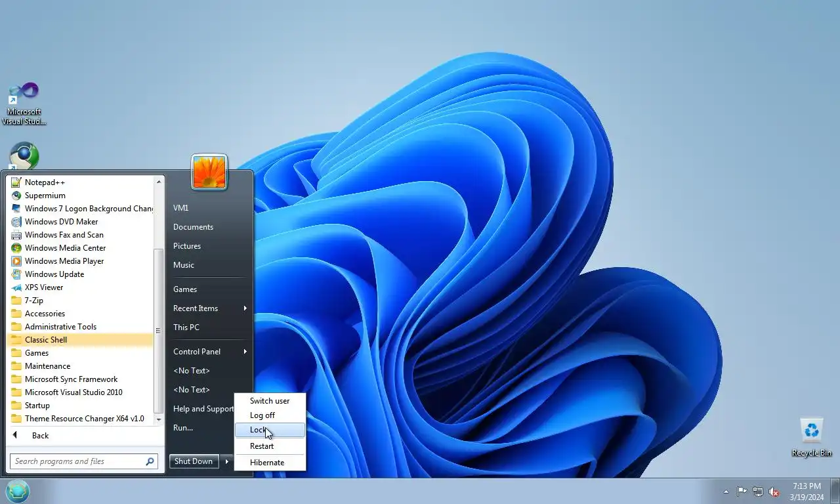This screenshot has width=840, height=504.
Task: Click the Shut Down button
Action: pos(194,461)
